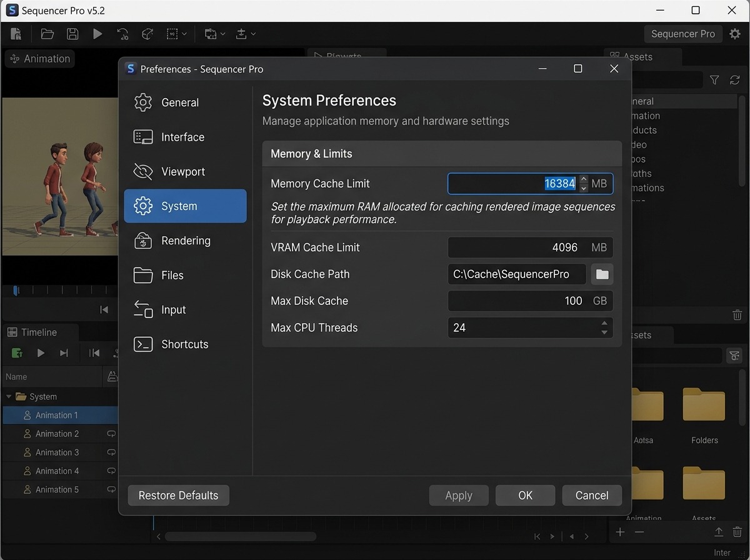Click the Timeline skip to start button
Viewport: 750px width, 560px height.
coord(94,353)
